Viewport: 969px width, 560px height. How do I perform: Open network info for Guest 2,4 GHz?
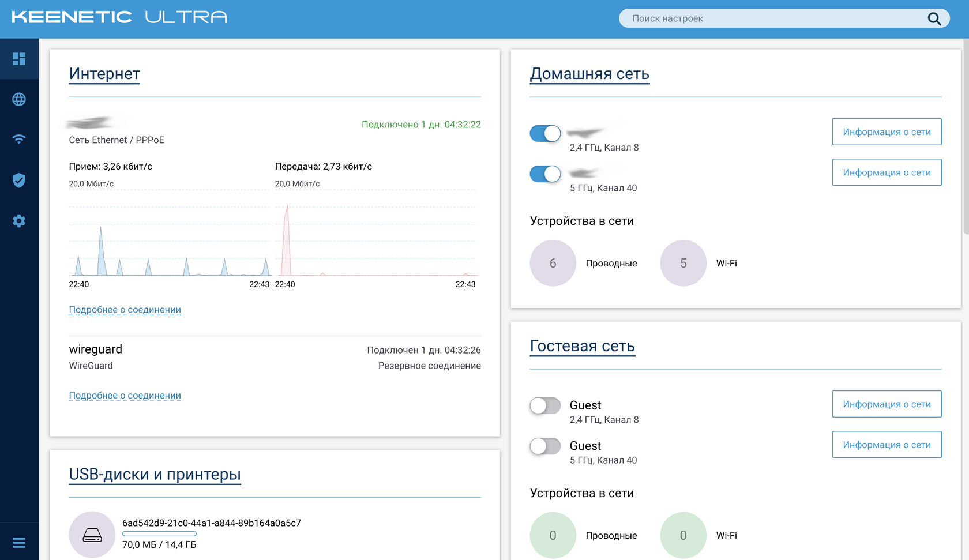[x=887, y=404]
